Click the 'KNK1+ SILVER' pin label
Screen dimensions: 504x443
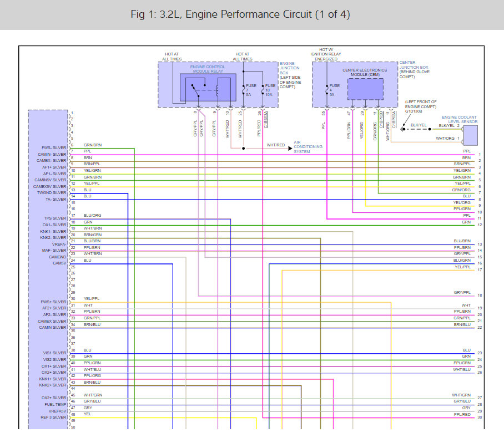[52, 379]
